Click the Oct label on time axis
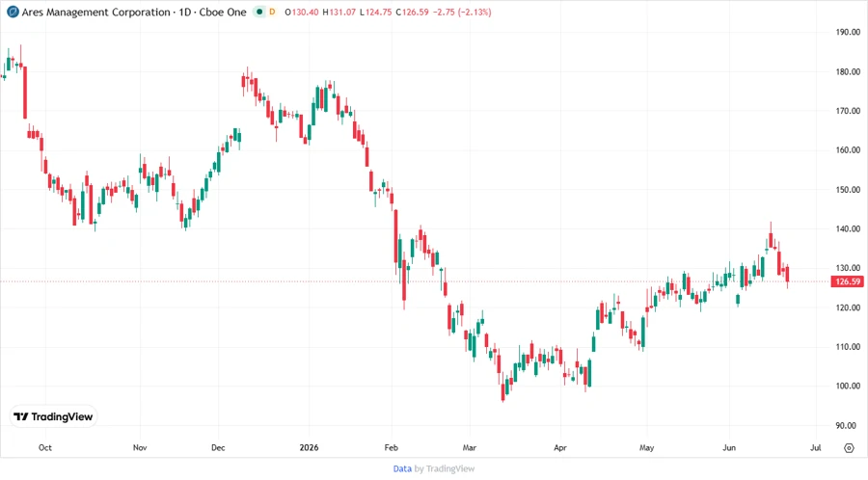The width and height of the screenshot is (868, 480). 44,447
